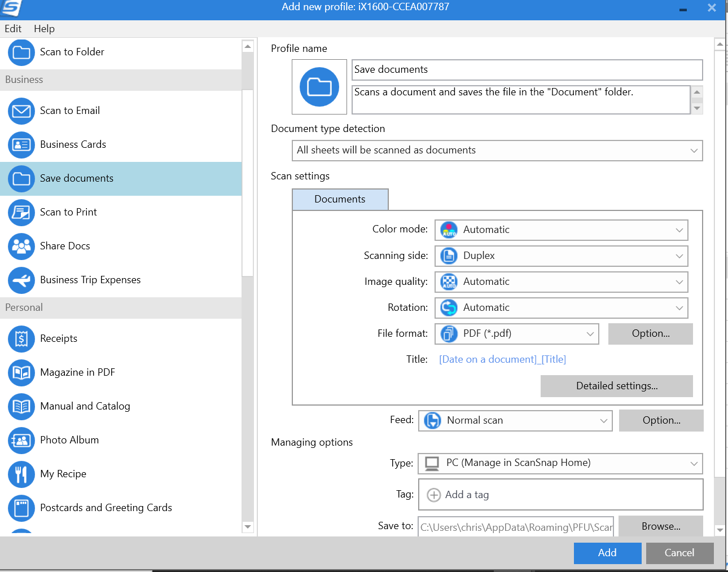Open the Scanning side dropdown
Image resolution: width=728 pixels, height=572 pixels.
562,256
